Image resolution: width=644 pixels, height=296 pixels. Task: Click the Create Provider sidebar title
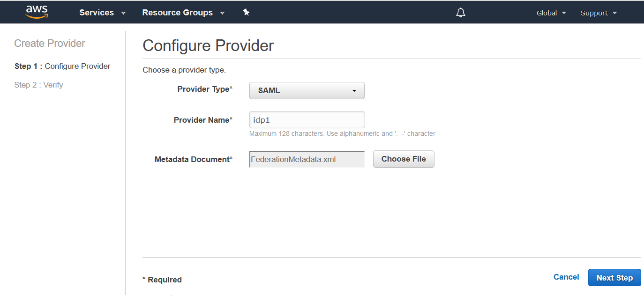coord(50,44)
